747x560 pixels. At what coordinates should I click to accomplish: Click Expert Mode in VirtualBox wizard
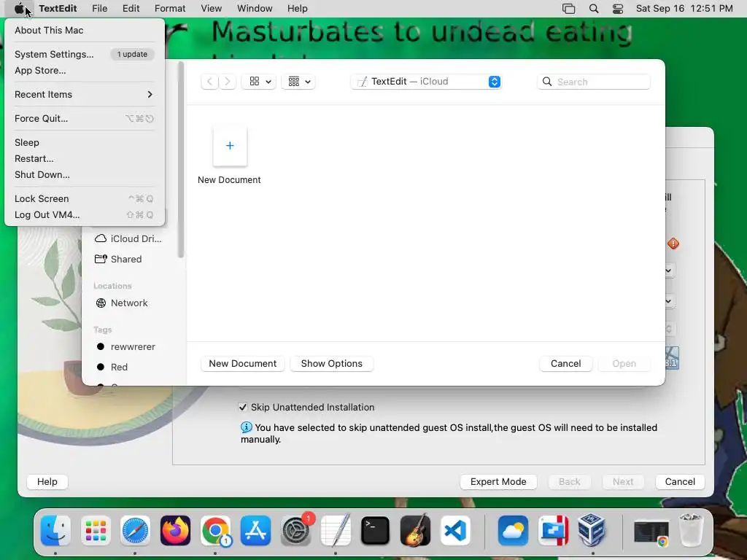[498, 481]
